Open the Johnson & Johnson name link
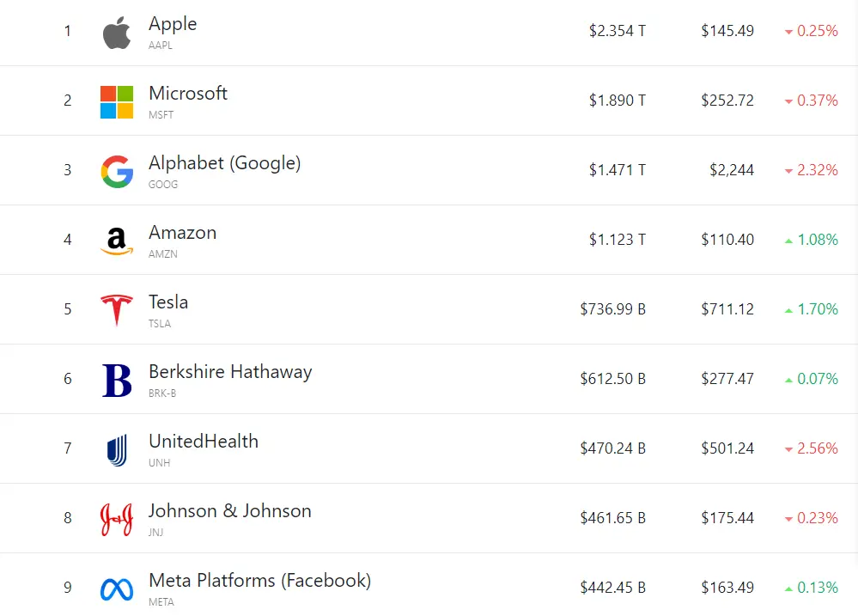 [230, 511]
